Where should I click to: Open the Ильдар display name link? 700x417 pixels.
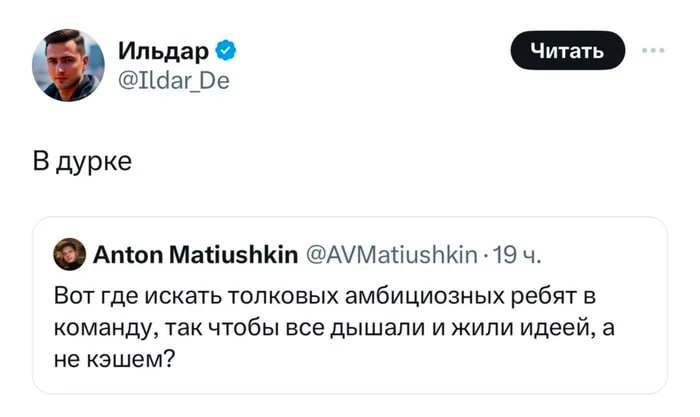(161, 50)
